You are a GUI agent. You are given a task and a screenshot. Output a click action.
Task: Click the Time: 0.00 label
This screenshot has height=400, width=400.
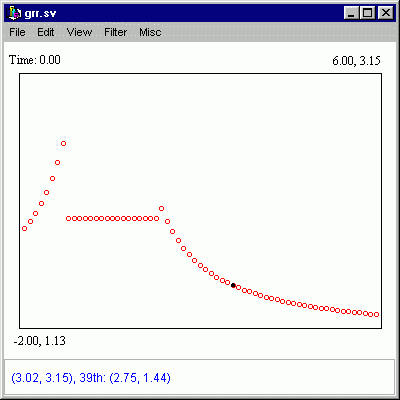click(x=35, y=60)
